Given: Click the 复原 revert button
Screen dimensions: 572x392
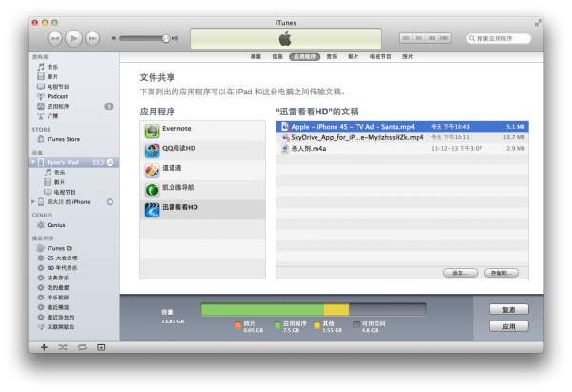Looking at the screenshot, I should [508, 310].
